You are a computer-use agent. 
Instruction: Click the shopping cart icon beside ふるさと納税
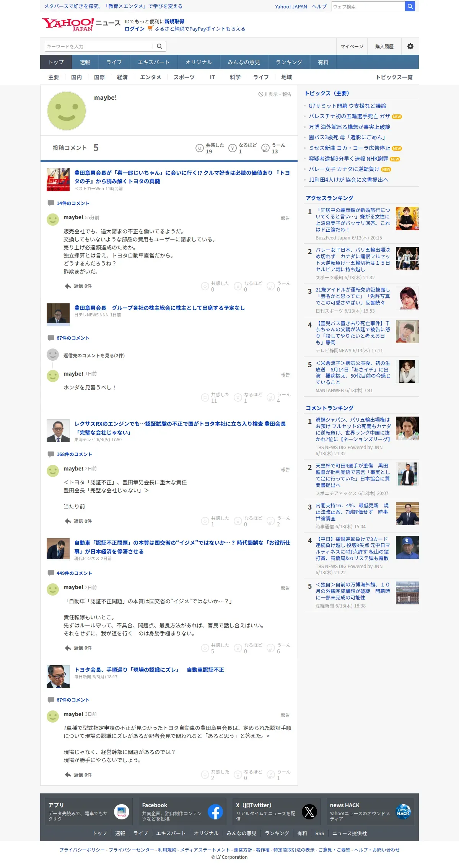pos(150,28)
